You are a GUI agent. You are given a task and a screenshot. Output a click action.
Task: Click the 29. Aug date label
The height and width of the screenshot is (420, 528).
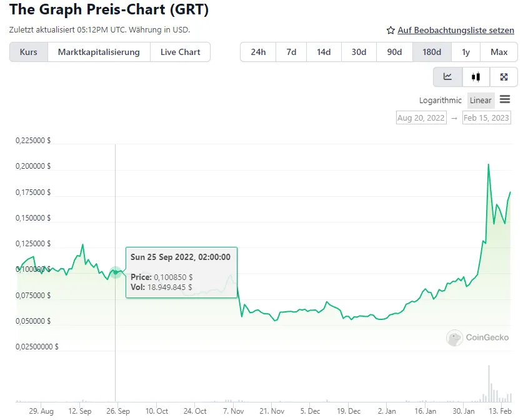click(41, 411)
